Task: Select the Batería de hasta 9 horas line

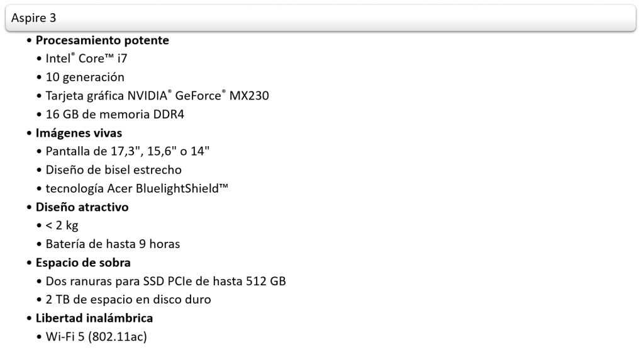Action: point(113,244)
